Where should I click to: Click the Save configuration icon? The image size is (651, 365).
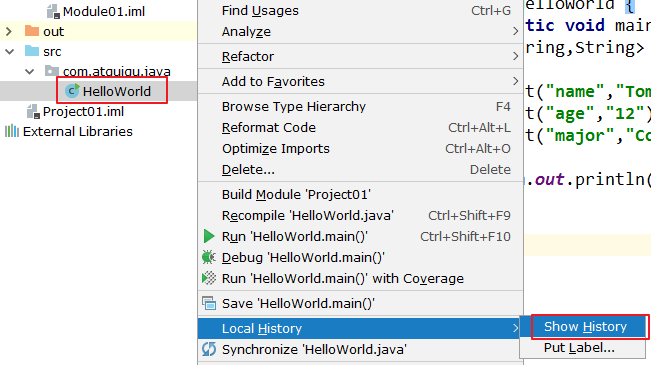209,304
